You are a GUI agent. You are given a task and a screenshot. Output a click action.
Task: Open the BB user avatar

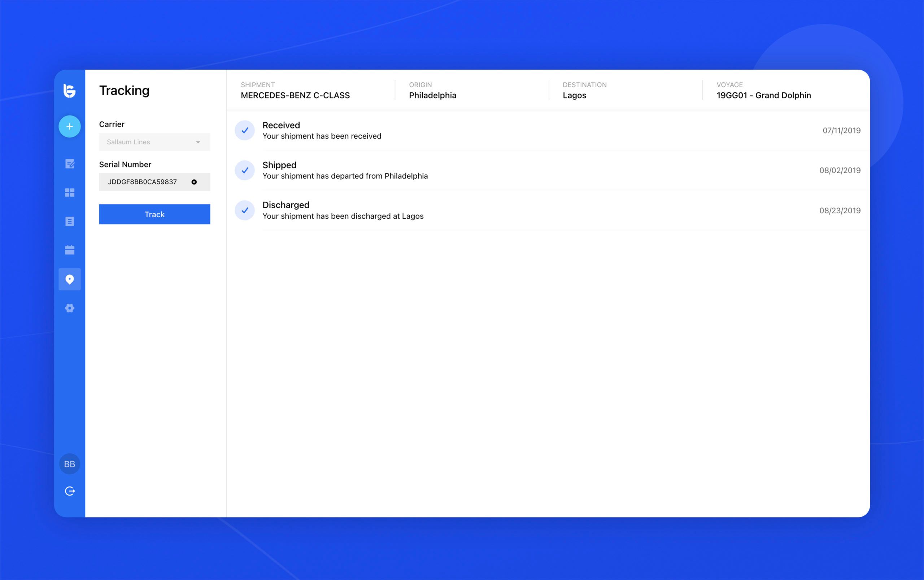(x=69, y=464)
